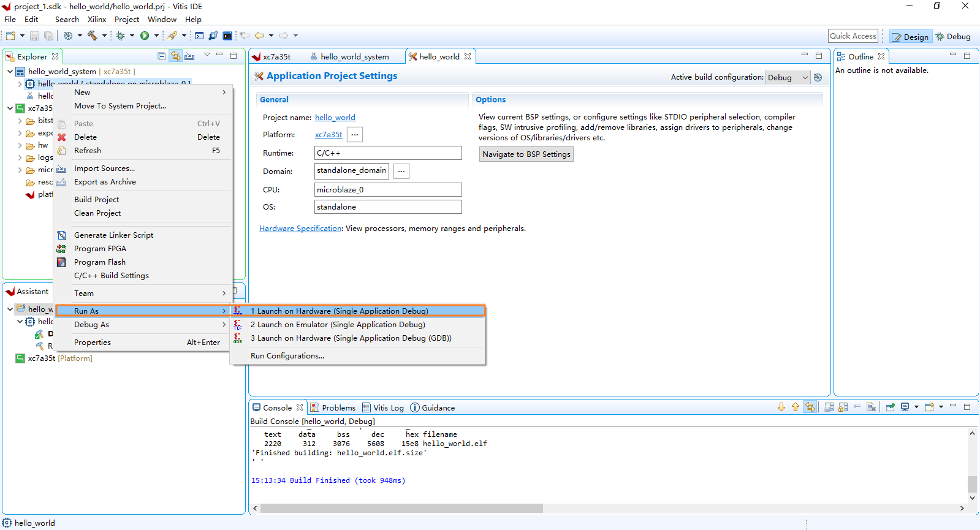Open the Explorer View Menu triangle
This screenshot has height=530, width=980.
click(x=207, y=55)
